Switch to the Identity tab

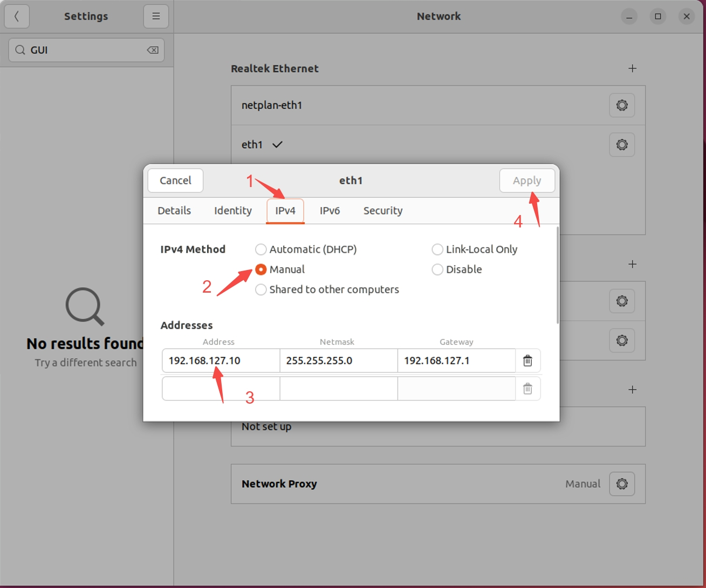coord(233,211)
